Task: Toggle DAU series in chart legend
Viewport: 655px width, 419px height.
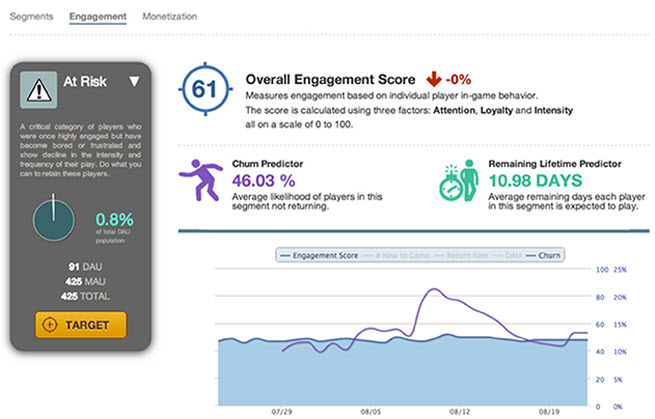Action: point(507,255)
